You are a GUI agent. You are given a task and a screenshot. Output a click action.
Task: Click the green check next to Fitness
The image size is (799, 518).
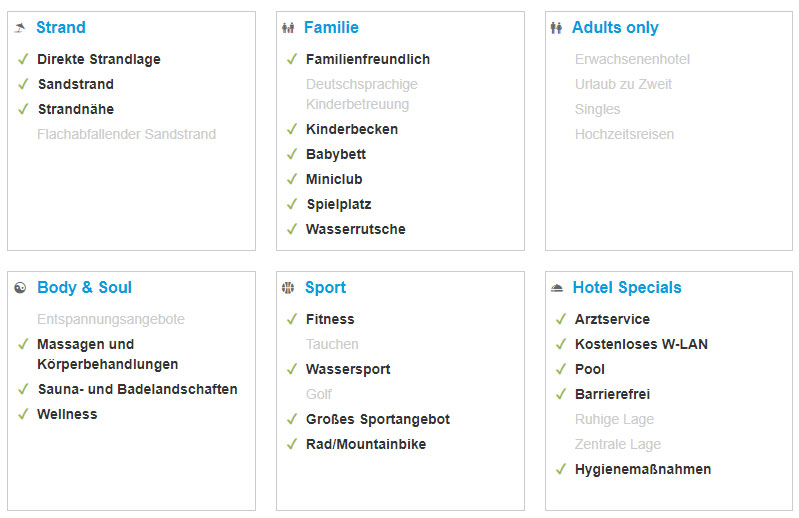coord(291,319)
